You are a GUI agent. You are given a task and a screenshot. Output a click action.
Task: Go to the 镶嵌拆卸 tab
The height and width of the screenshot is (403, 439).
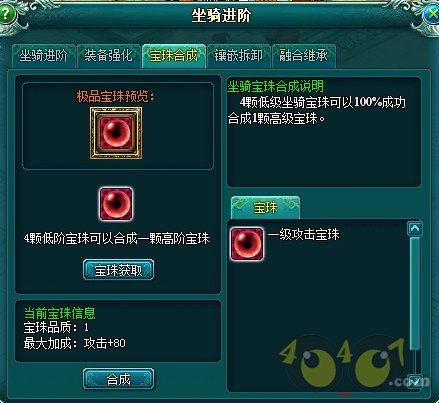pyautogui.click(x=239, y=56)
